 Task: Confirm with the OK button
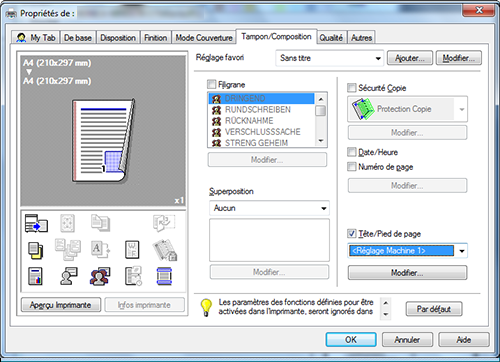point(351,339)
